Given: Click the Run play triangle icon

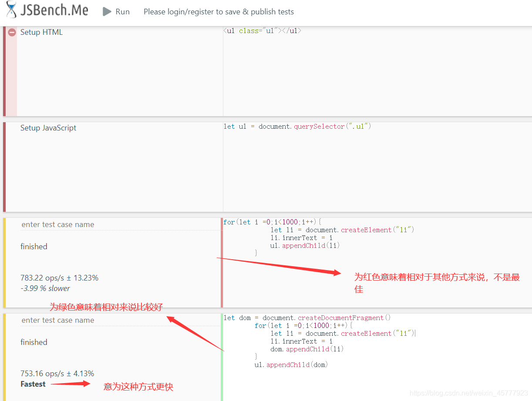Looking at the screenshot, I should (x=107, y=12).
